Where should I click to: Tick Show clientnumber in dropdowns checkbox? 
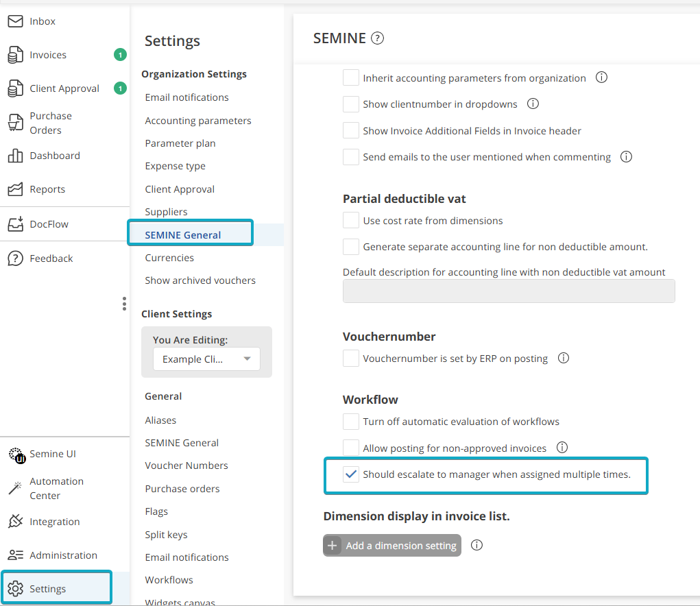pyautogui.click(x=351, y=104)
